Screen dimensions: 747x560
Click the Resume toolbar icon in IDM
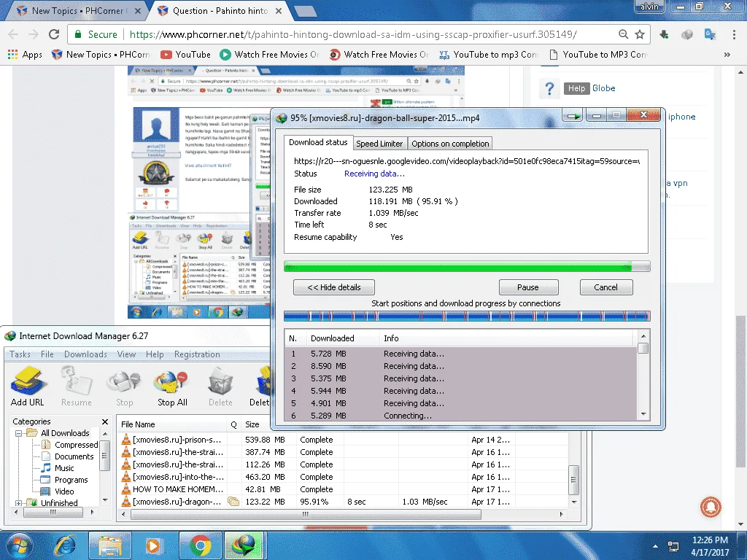click(76, 386)
